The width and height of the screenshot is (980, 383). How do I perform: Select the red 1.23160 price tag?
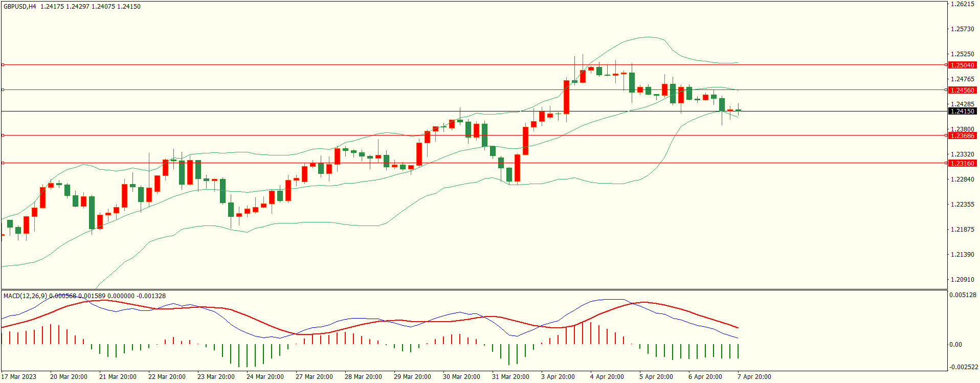[x=962, y=163]
